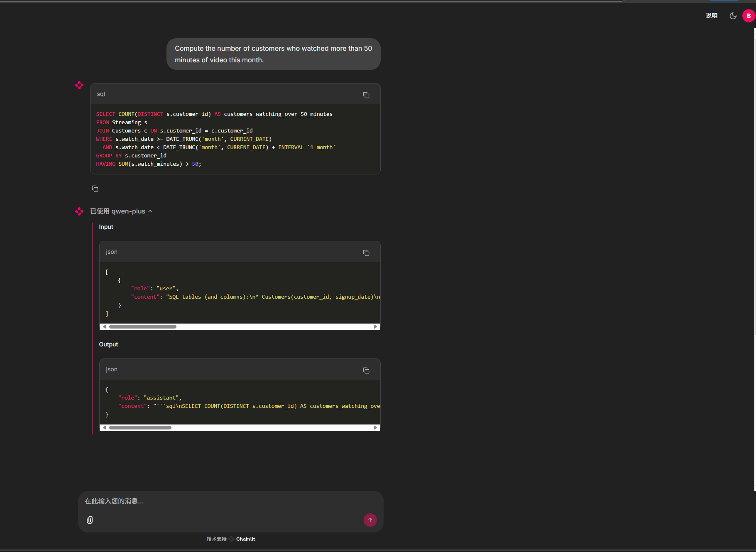Click the 'Output' heading text
Image resolution: width=756 pixels, height=552 pixels.
click(x=108, y=344)
